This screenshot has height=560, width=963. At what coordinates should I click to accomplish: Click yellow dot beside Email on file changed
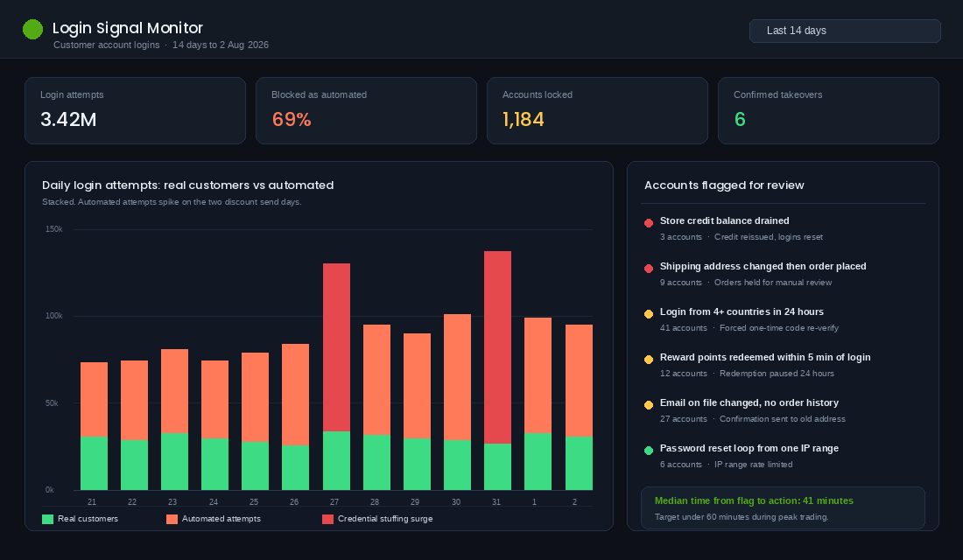pos(649,404)
